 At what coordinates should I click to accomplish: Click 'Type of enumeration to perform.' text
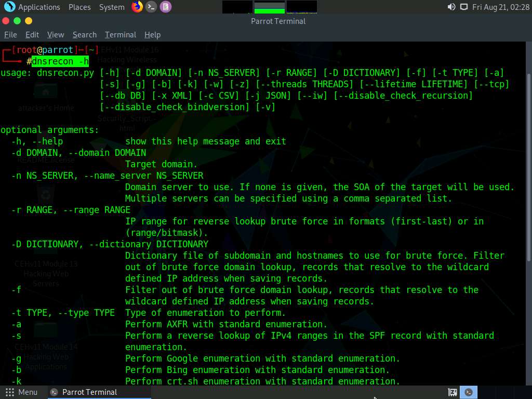tap(205, 313)
